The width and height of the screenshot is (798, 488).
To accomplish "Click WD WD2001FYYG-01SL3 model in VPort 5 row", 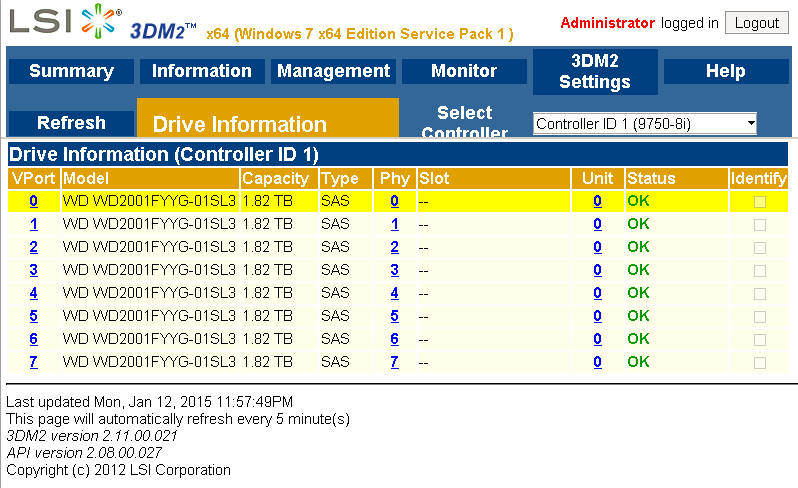I will (x=149, y=316).
